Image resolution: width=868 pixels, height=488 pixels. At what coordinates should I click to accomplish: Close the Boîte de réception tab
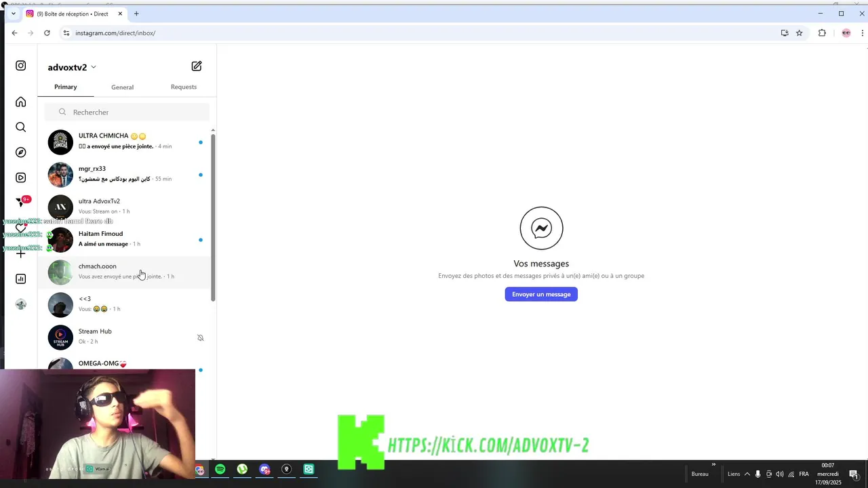tap(120, 14)
